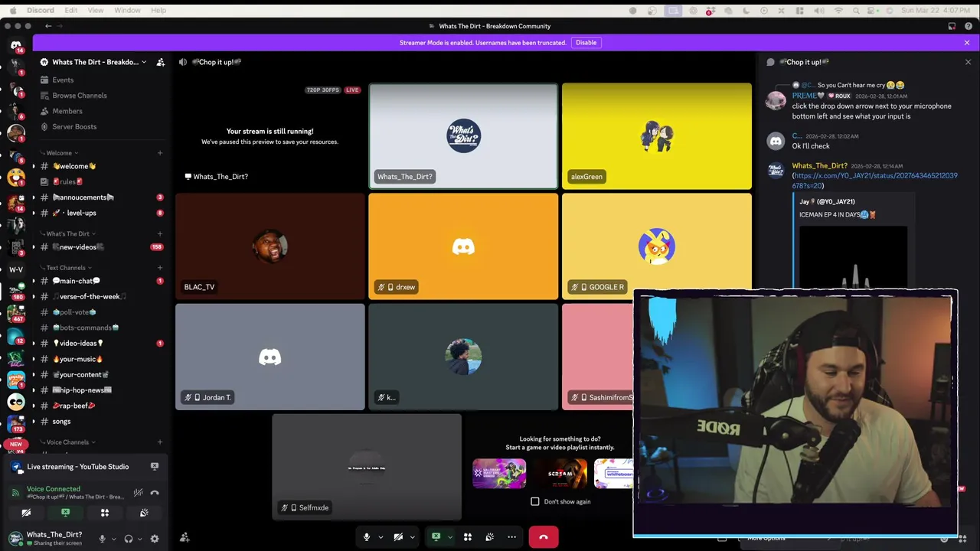Close the Streamer Mode banner
980x551 pixels.
(967, 43)
